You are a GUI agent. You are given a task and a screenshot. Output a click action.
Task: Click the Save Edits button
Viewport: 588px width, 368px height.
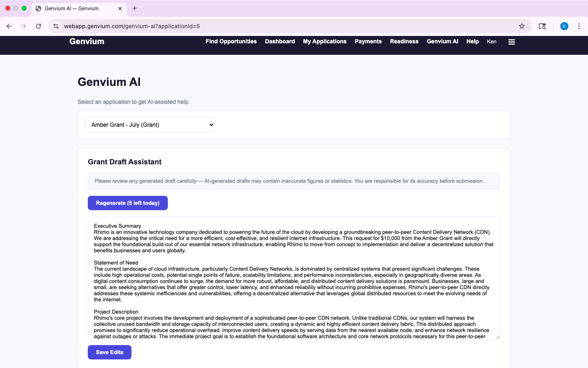109,352
